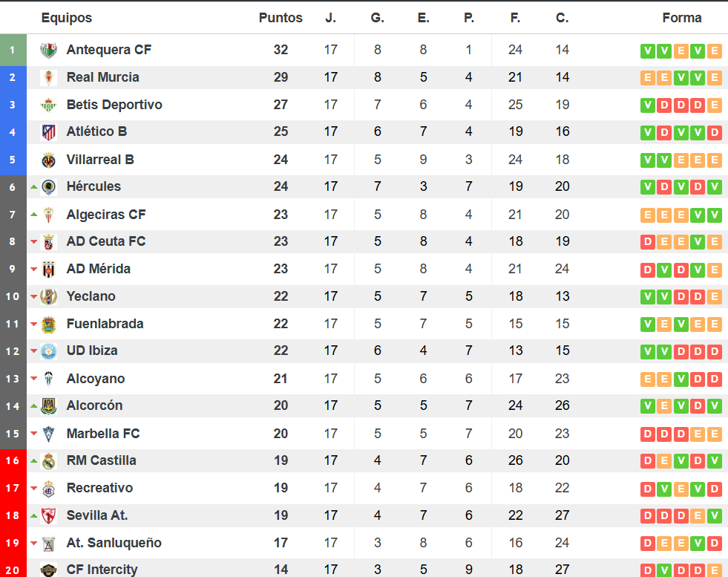Click the Fuenlabrada team crest
The image size is (728, 577).
click(48, 325)
